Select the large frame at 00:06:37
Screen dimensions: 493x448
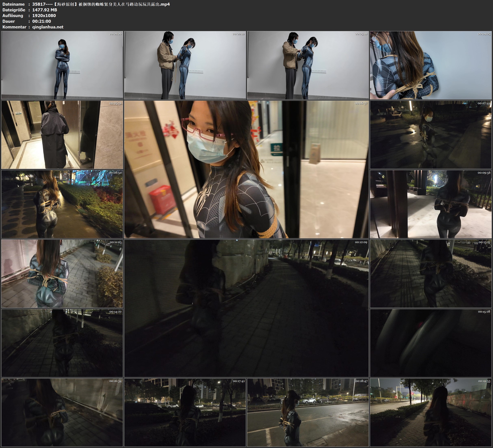(x=246, y=169)
